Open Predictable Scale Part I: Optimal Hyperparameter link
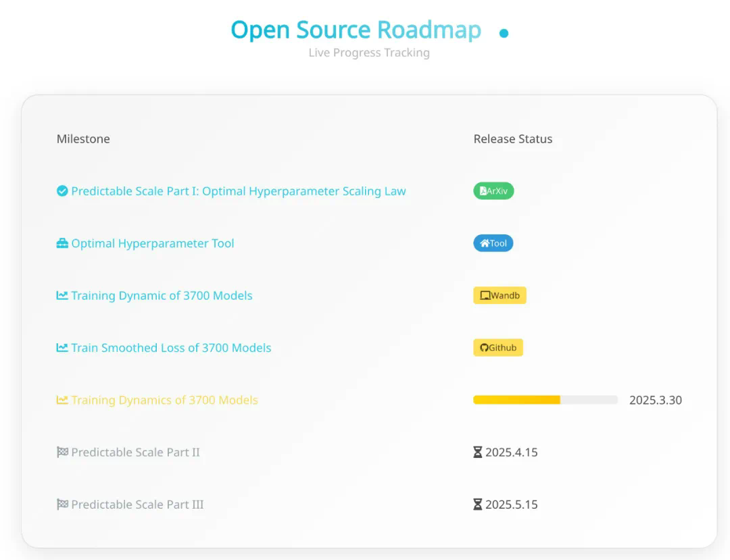The height and width of the screenshot is (560, 730). (x=239, y=191)
